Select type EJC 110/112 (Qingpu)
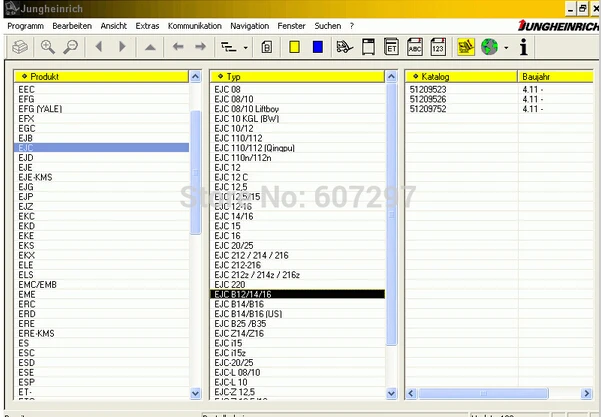Viewport: 601px width, 417px height. point(297,148)
